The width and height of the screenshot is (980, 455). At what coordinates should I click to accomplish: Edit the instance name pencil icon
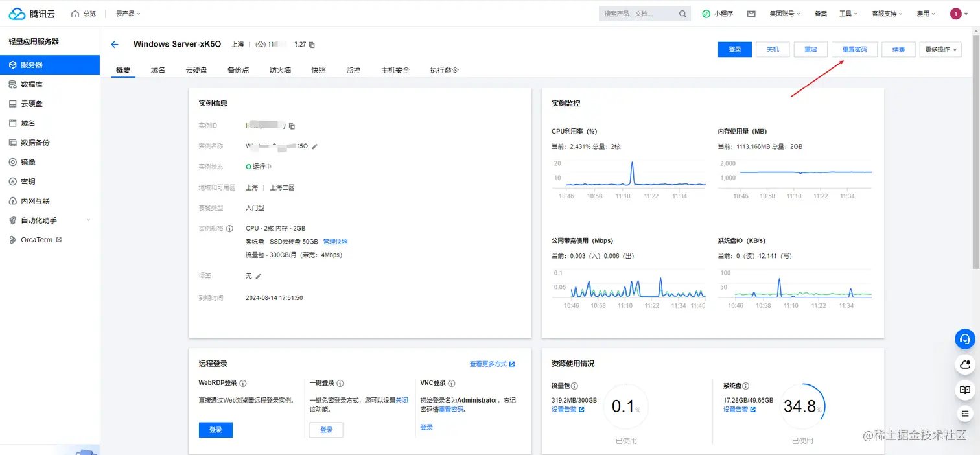coord(315,146)
